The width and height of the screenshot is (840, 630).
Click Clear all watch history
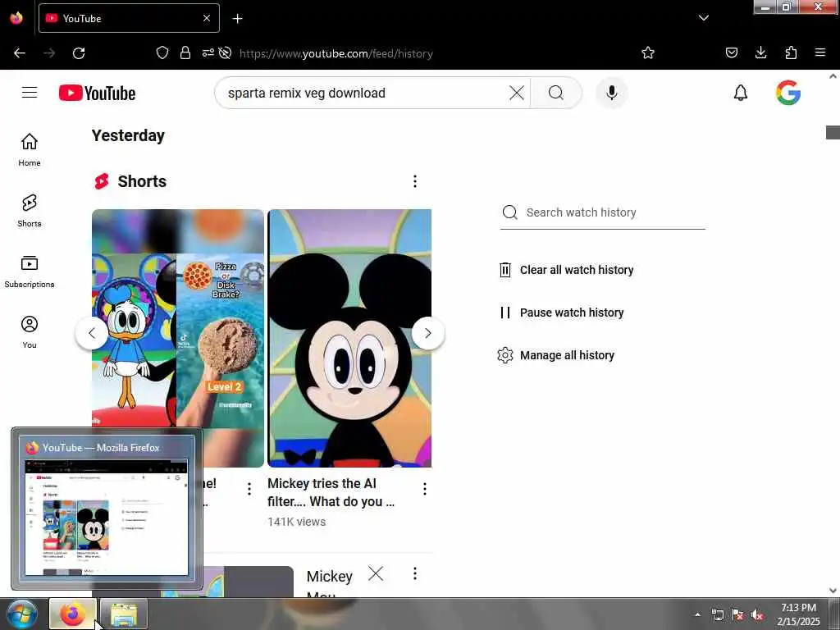[x=566, y=270]
